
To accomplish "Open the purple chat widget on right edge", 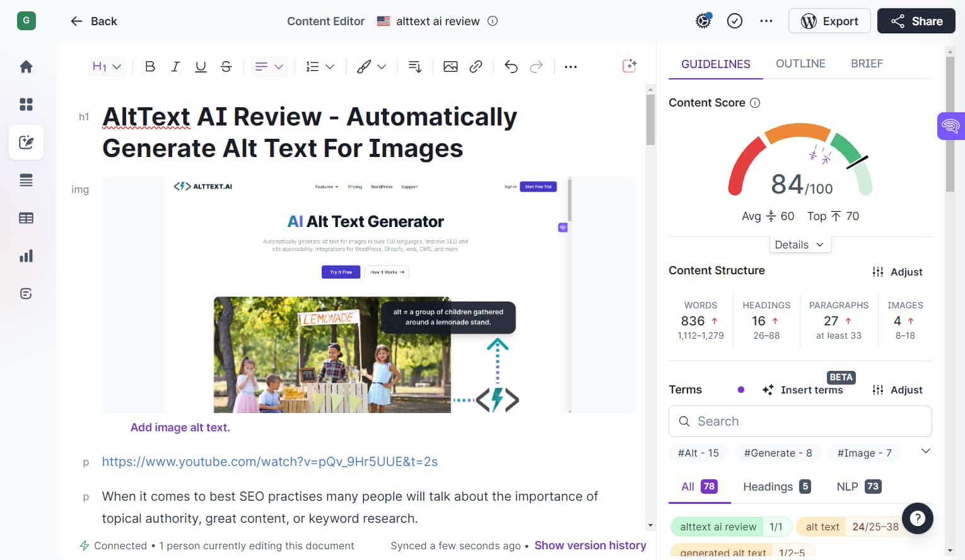I will coord(950,126).
